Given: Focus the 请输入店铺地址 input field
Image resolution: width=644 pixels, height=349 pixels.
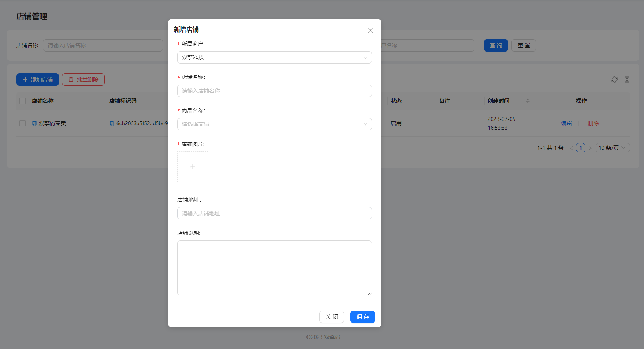Looking at the screenshot, I should click(x=275, y=213).
